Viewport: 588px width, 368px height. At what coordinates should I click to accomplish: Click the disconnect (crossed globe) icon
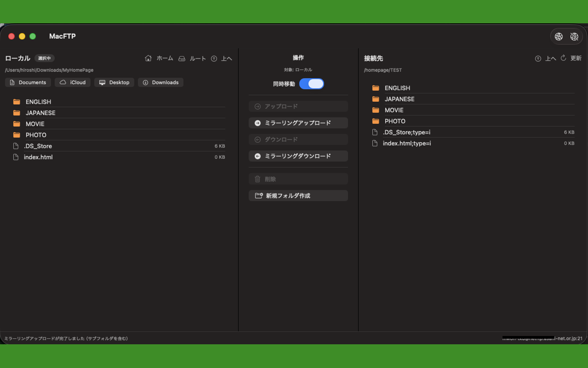pyautogui.click(x=575, y=36)
